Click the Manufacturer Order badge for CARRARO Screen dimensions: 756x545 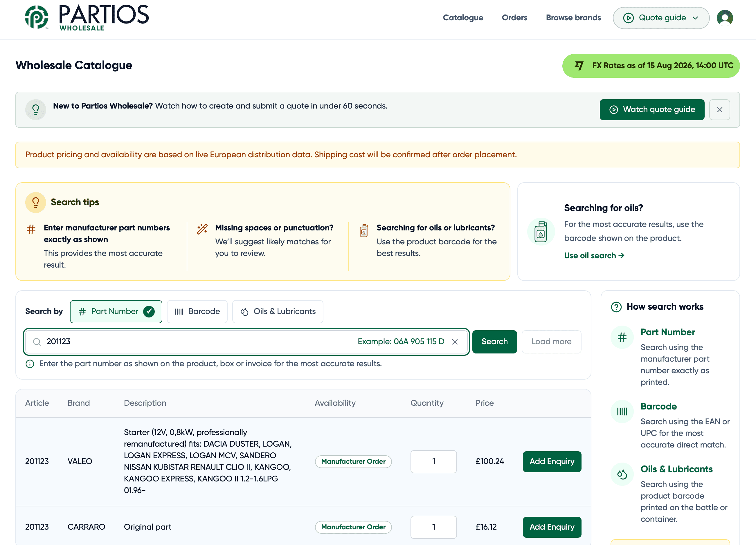tap(353, 527)
